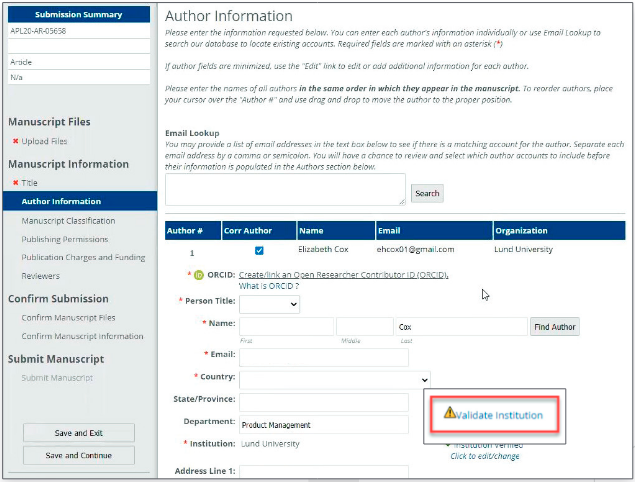
Task: Click the red X icon next to Title
Action: [x=15, y=183]
